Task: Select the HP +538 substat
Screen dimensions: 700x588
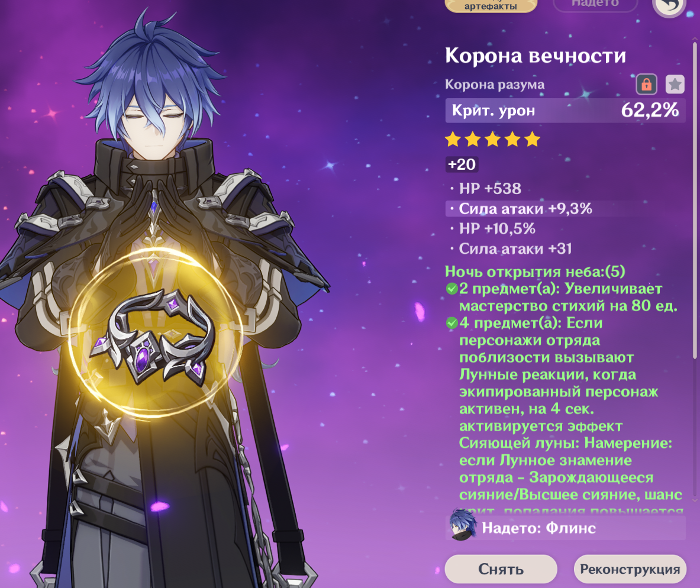Action: click(x=490, y=189)
